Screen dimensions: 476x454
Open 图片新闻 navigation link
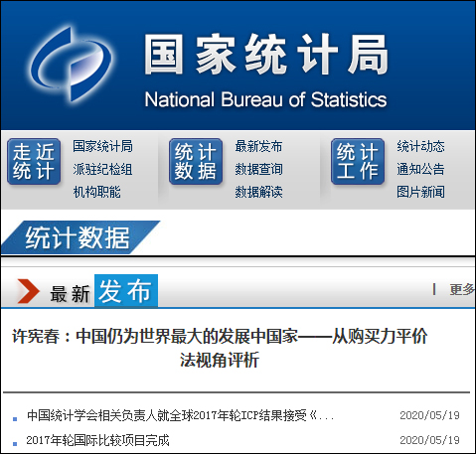click(x=420, y=192)
